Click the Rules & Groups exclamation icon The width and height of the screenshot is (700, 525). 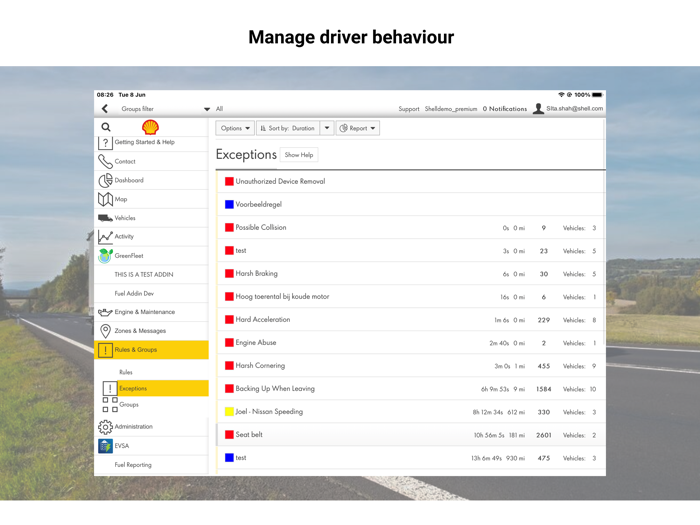pyautogui.click(x=105, y=350)
